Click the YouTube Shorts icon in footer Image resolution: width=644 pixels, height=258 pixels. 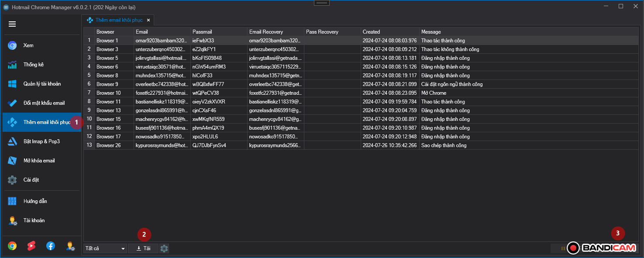click(31, 246)
